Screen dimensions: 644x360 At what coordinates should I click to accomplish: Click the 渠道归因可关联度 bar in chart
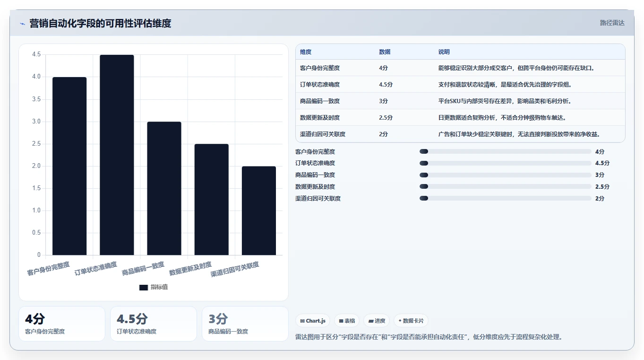[x=259, y=211]
